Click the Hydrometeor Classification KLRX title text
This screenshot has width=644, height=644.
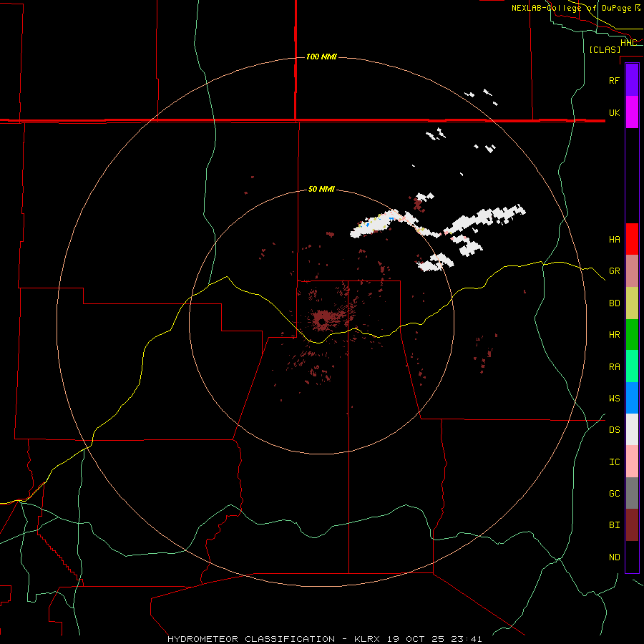coord(324,639)
